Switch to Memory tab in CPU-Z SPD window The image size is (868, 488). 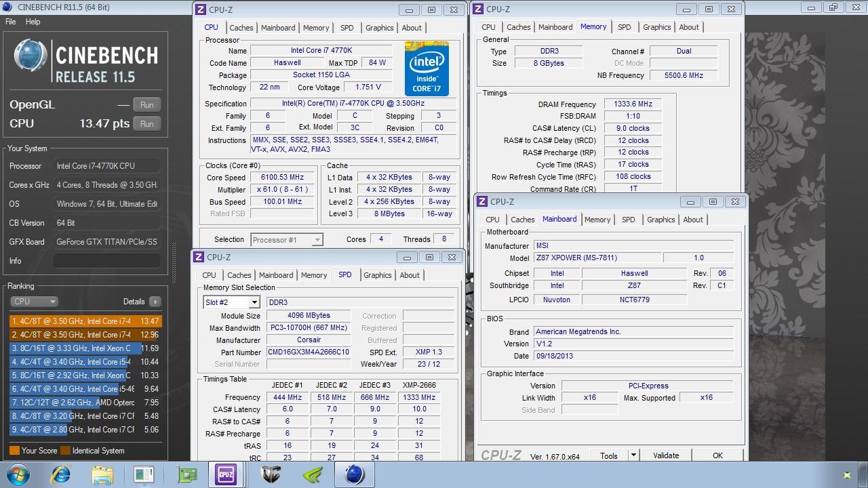[314, 275]
